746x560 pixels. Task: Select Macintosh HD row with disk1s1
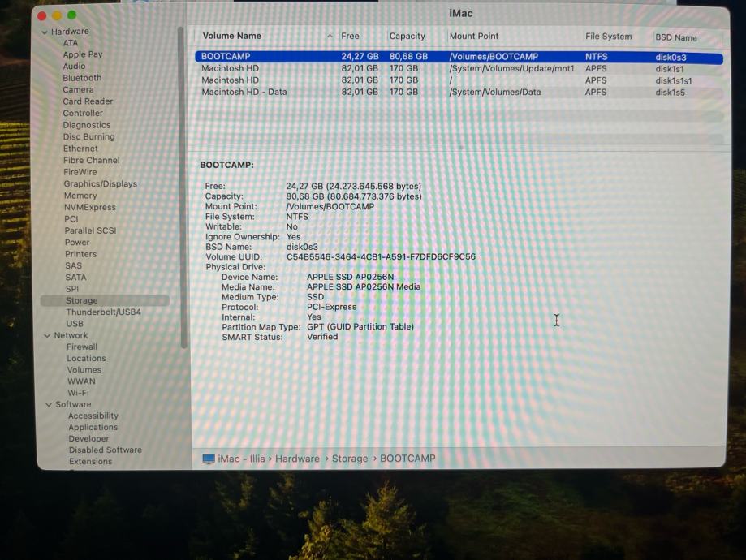[x=459, y=68]
